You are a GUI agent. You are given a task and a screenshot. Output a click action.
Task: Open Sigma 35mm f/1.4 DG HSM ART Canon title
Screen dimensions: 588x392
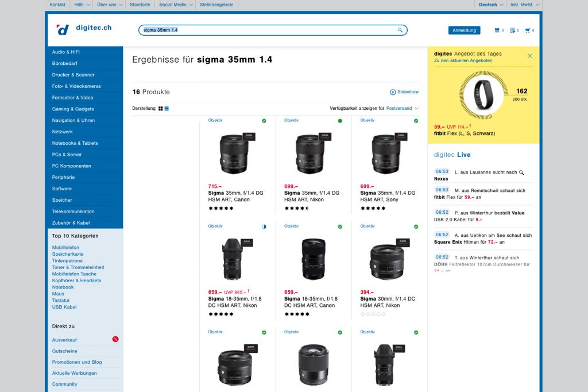(x=235, y=197)
